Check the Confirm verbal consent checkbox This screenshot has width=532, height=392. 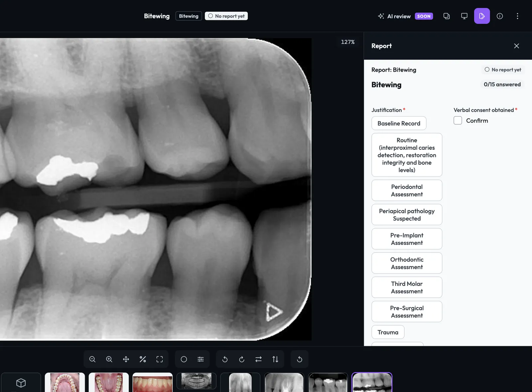click(x=458, y=120)
